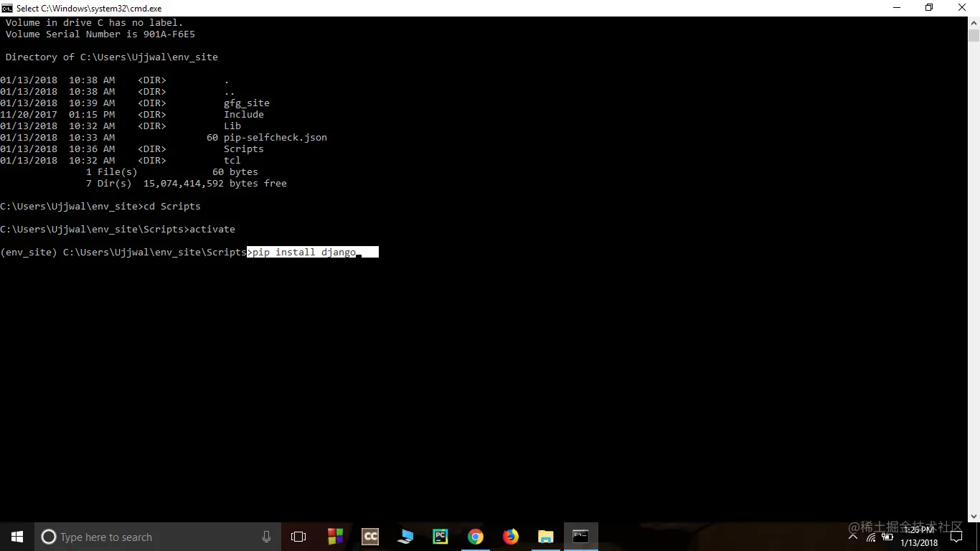Image resolution: width=980 pixels, height=551 pixels.
Task: Switch to Google Chrome on the taskbar
Action: click(475, 537)
